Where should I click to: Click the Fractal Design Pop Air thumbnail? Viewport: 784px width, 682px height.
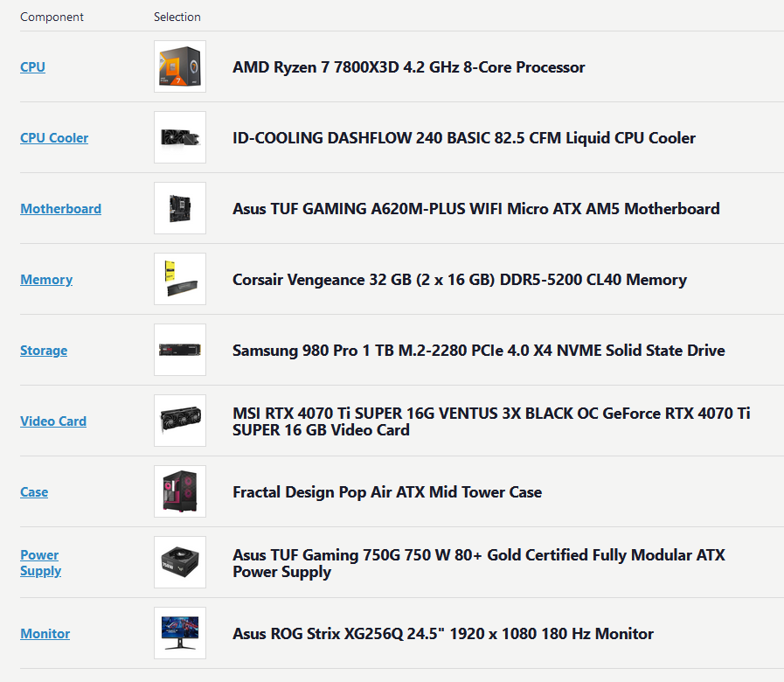[x=180, y=491]
